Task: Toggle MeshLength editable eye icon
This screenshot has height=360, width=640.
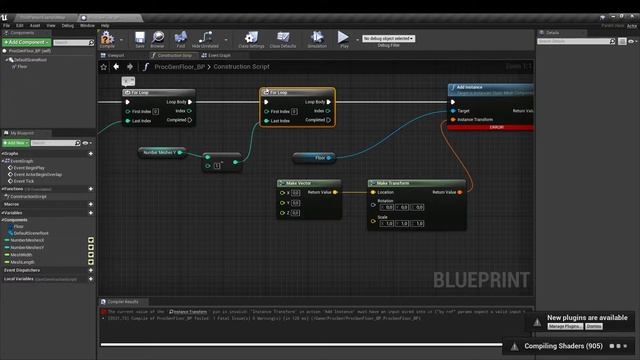Action: (91, 262)
